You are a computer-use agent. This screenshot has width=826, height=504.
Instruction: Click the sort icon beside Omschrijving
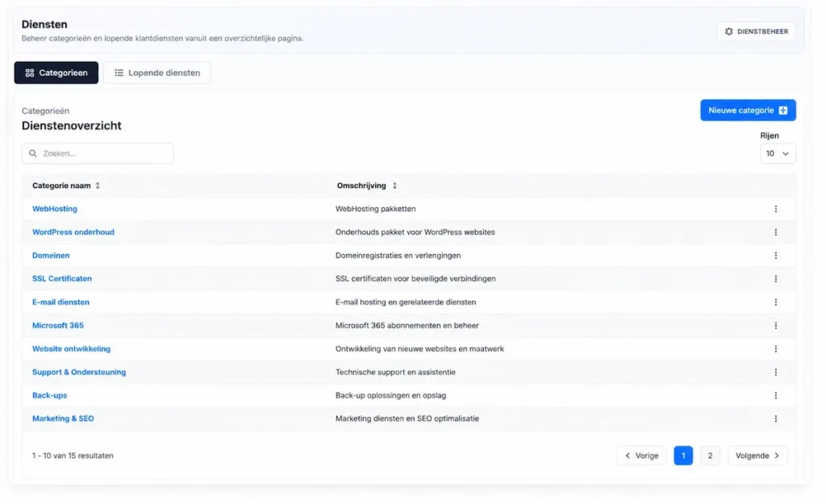coord(394,185)
